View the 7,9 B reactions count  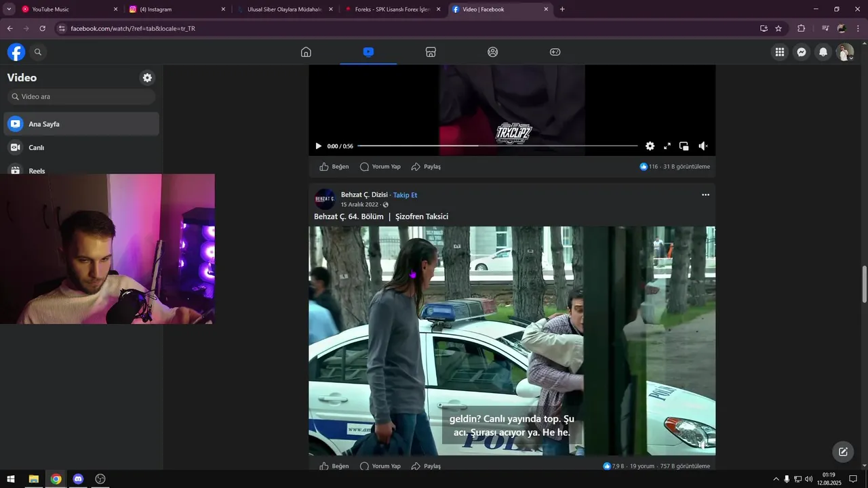pos(614,466)
